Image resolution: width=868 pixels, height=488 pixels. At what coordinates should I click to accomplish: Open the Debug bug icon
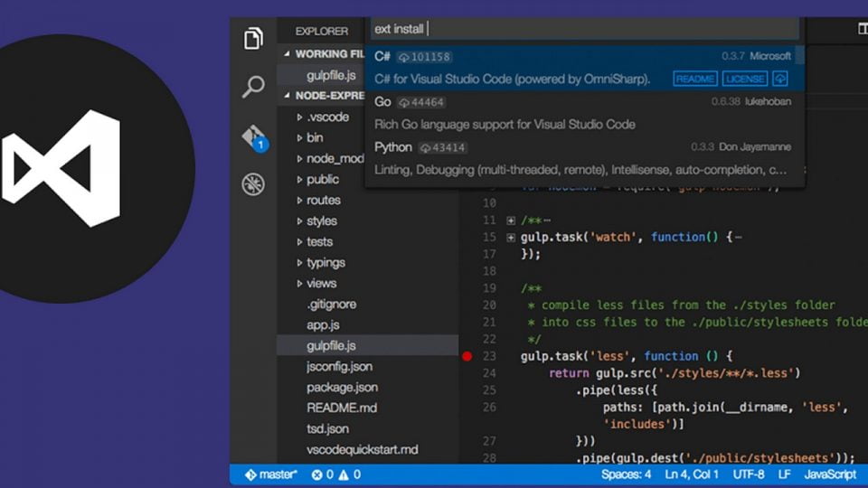(253, 184)
